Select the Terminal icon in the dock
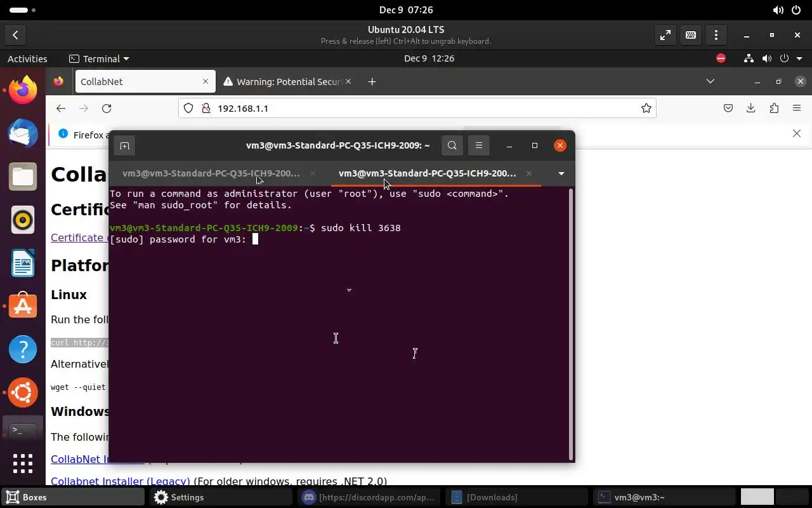The image size is (812, 508). pos(23,431)
